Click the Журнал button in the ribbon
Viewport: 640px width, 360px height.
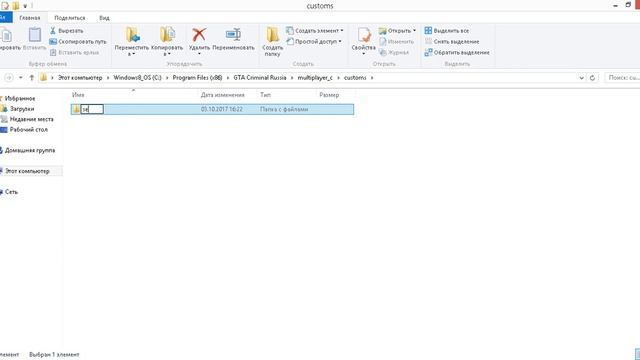click(394, 53)
